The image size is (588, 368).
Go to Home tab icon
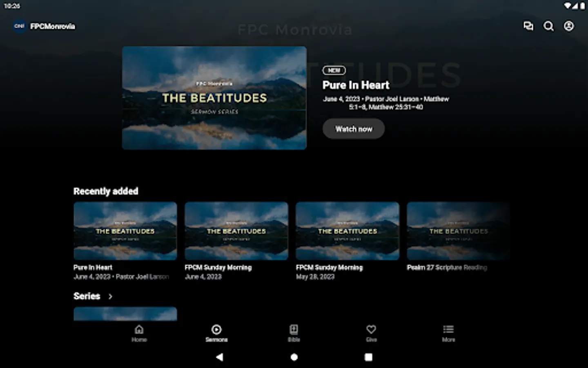pos(139,330)
